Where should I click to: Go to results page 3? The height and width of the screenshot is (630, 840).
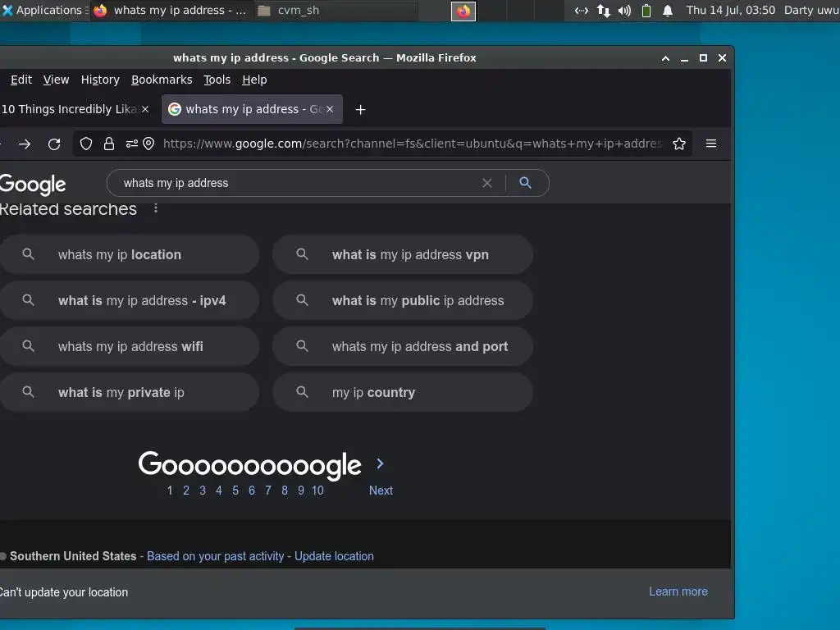click(203, 491)
